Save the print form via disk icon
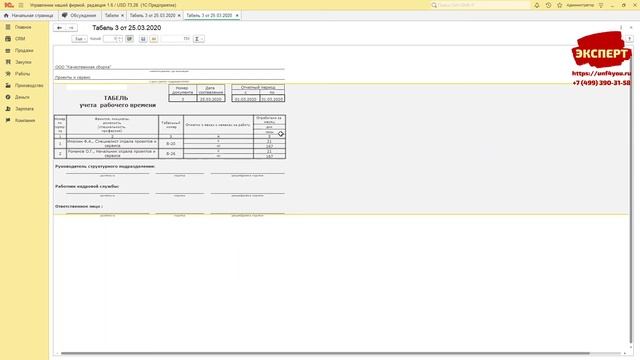Viewport: 640px width, 360px height. coord(143,39)
